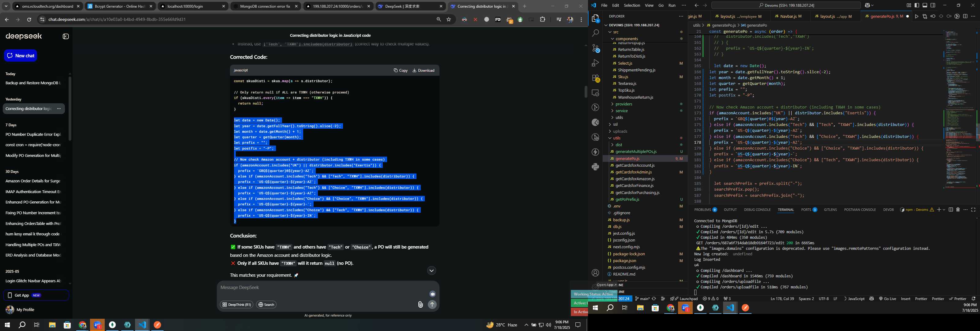Start a New chat in DeepSeek
Viewport: 980px width, 331px height.
click(x=21, y=55)
